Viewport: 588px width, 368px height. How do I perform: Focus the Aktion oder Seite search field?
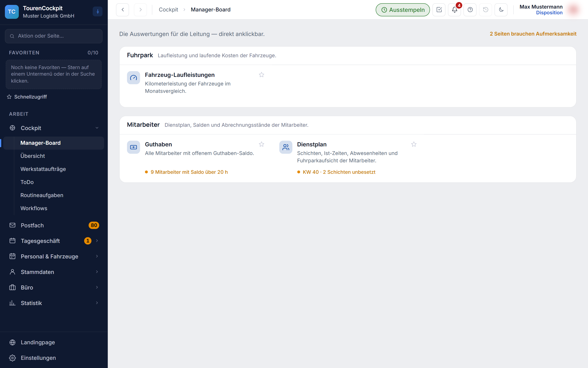coord(53,36)
